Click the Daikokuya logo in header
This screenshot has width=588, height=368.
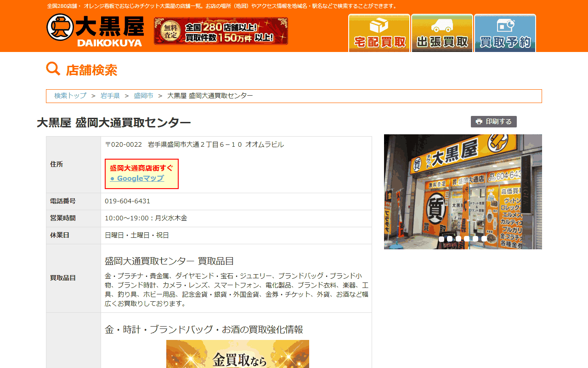pyautogui.click(x=95, y=30)
